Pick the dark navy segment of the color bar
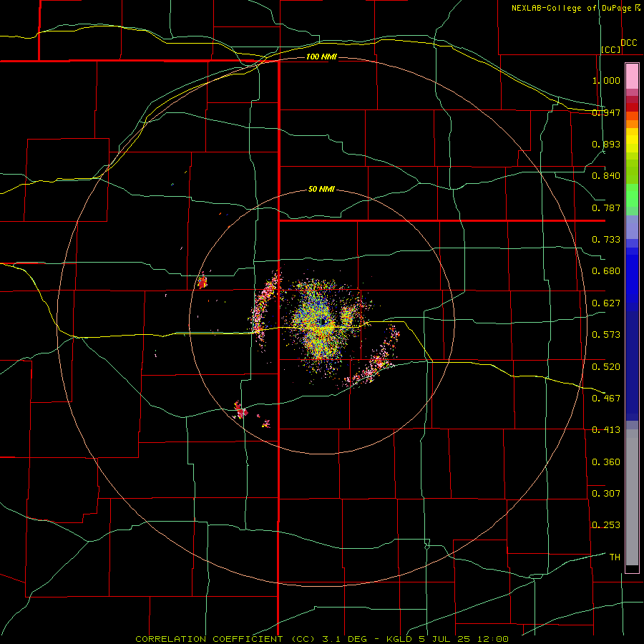Screen dimensions: 644x644 click(x=632, y=361)
